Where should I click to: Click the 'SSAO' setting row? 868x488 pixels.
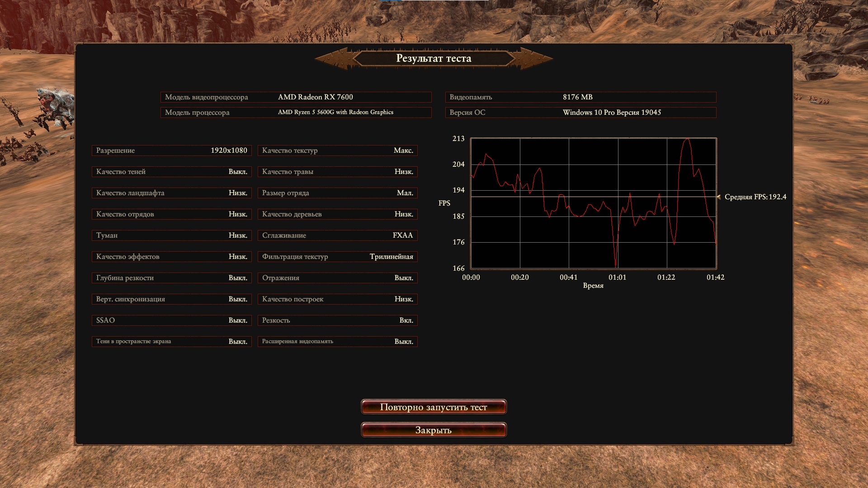click(x=171, y=320)
